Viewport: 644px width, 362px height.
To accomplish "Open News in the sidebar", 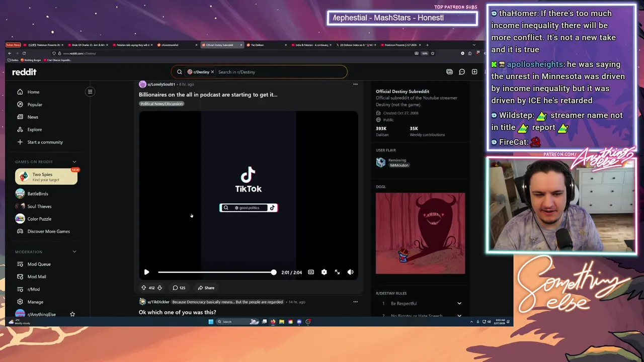I will tap(33, 117).
